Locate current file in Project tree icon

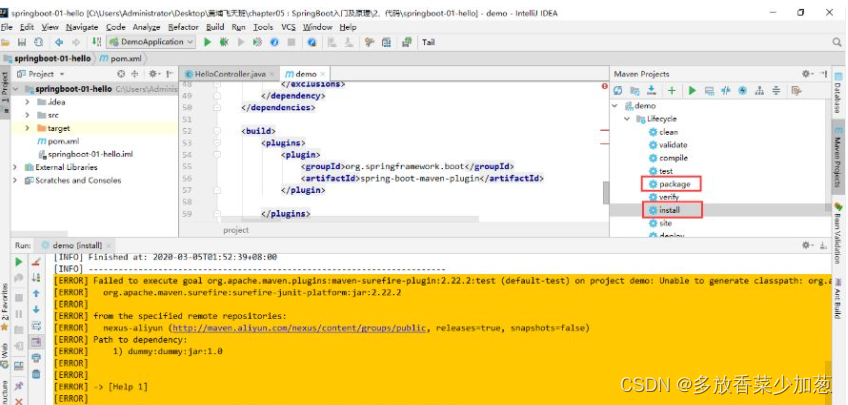[x=121, y=74]
